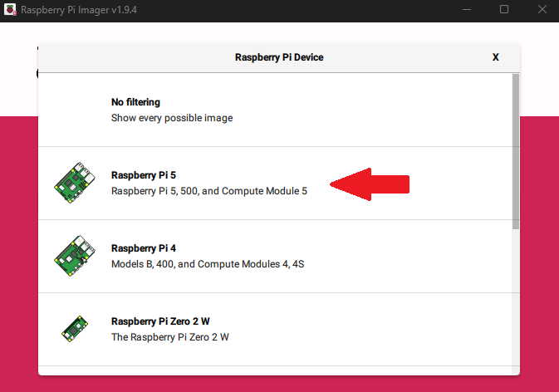Minimize the Raspberry Pi Imager window
This screenshot has height=392, width=559.
(x=467, y=10)
